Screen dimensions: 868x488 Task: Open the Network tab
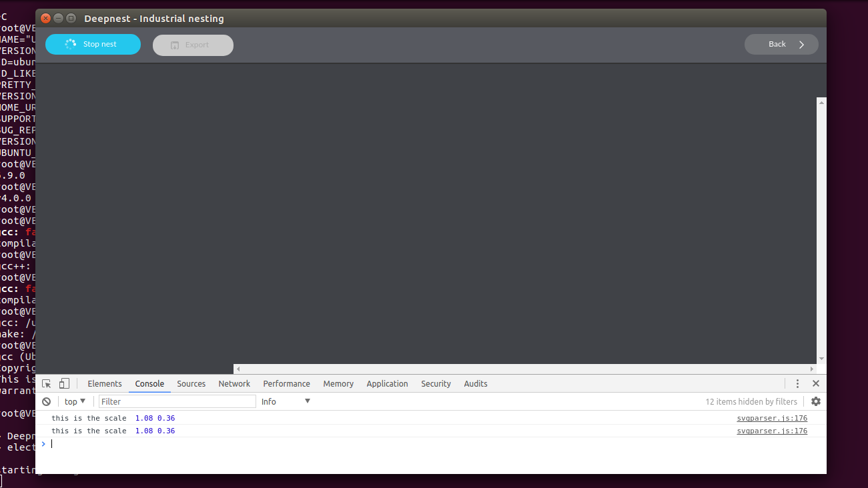click(234, 383)
